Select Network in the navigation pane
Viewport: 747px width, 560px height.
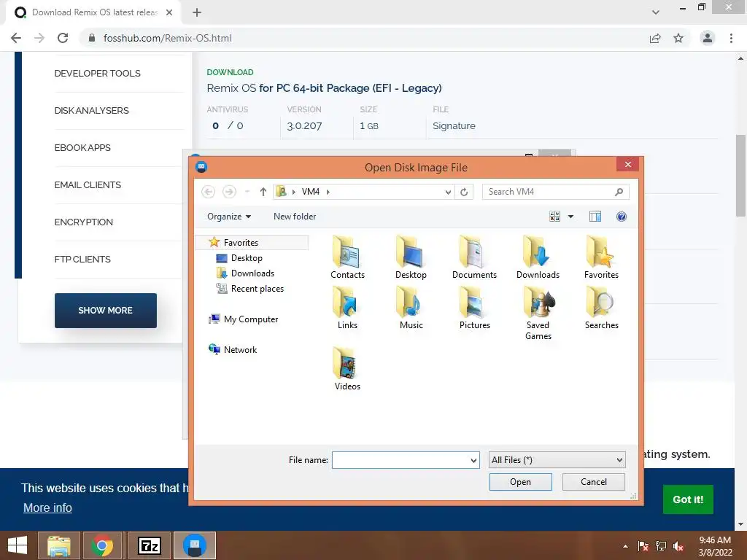point(240,349)
